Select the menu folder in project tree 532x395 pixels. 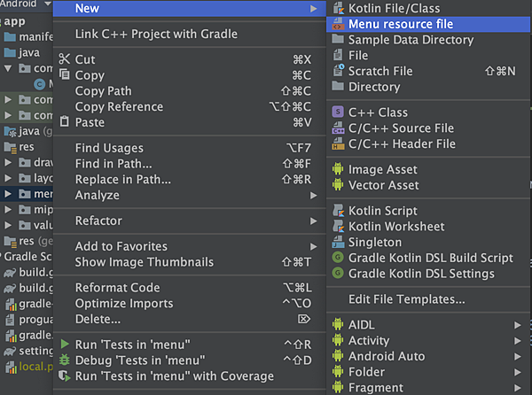click(27, 194)
